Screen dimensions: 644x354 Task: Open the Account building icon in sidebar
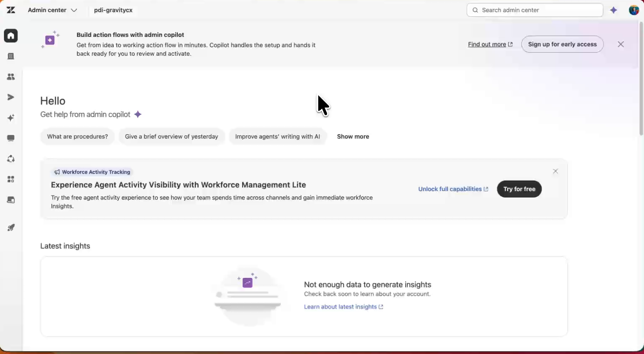[x=11, y=56]
